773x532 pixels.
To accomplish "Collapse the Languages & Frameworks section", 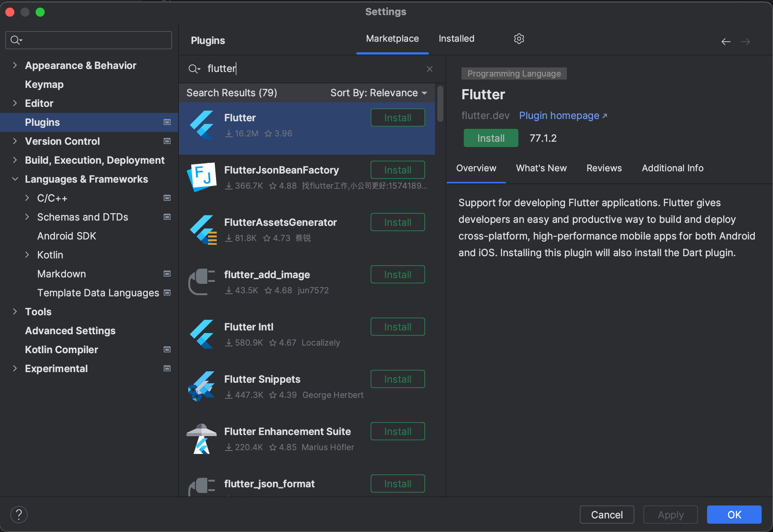I will [15, 179].
